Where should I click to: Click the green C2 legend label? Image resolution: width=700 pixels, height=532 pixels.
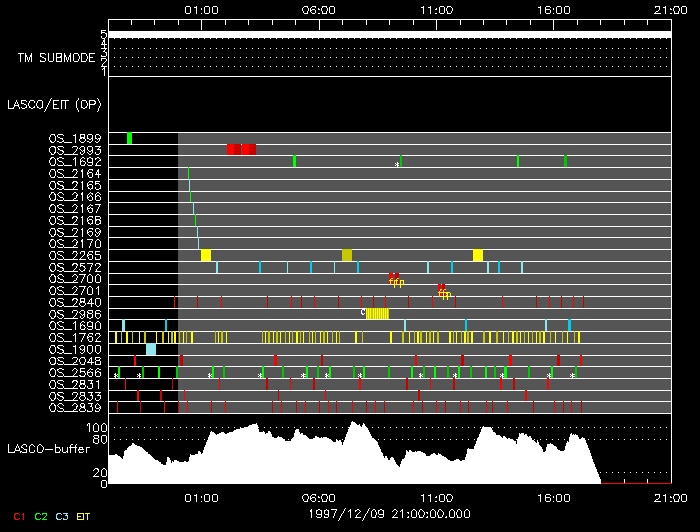coord(40,516)
